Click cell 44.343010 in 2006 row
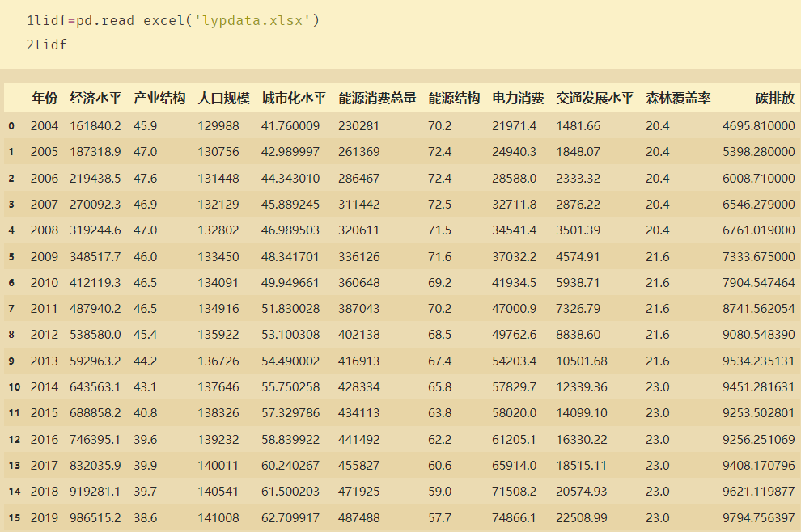 coord(290,179)
